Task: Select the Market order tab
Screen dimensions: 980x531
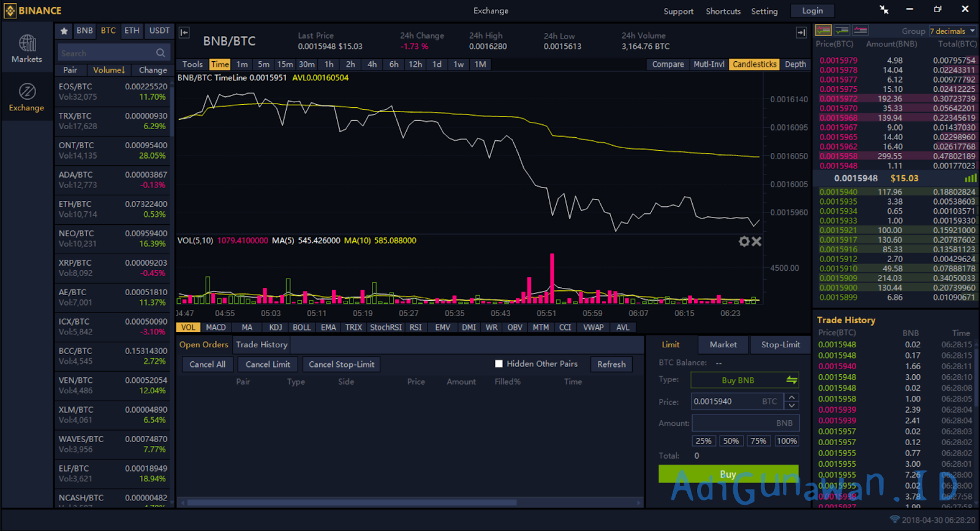Action: pyautogui.click(x=723, y=345)
